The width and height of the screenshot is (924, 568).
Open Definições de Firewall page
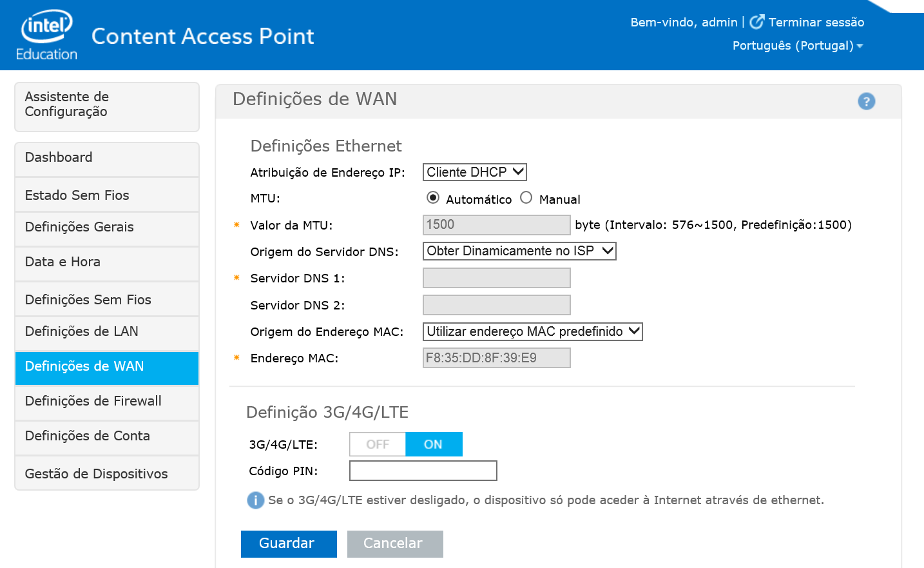[x=107, y=403]
